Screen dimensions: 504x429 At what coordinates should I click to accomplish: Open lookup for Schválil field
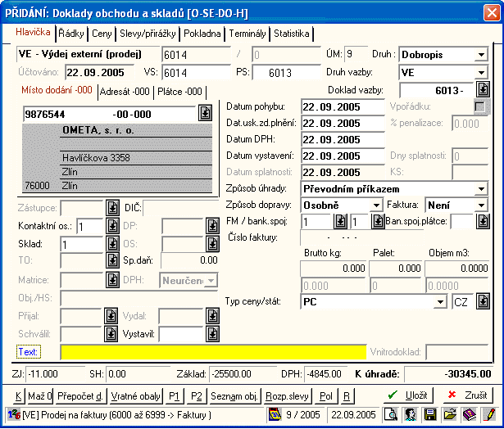pos(111,334)
